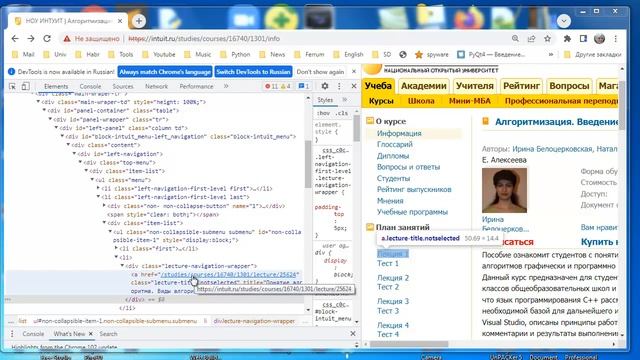Open the spyware bookmark
The height and width of the screenshot is (360, 640).
(431, 54)
